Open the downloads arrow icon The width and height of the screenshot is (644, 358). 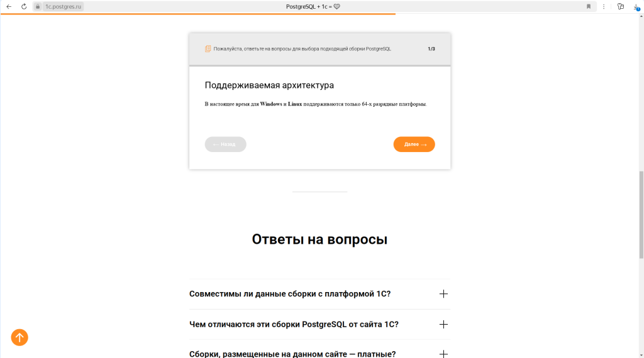(x=636, y=6)
